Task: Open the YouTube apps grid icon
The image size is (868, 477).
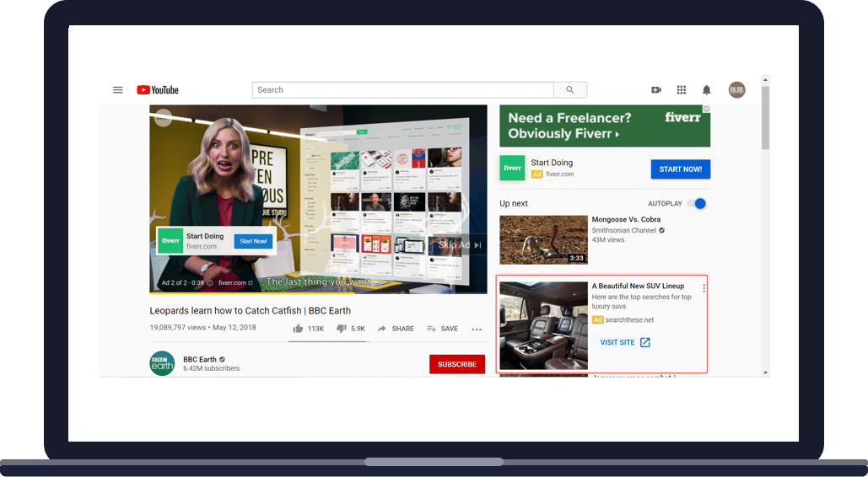Action: point(682,89)
